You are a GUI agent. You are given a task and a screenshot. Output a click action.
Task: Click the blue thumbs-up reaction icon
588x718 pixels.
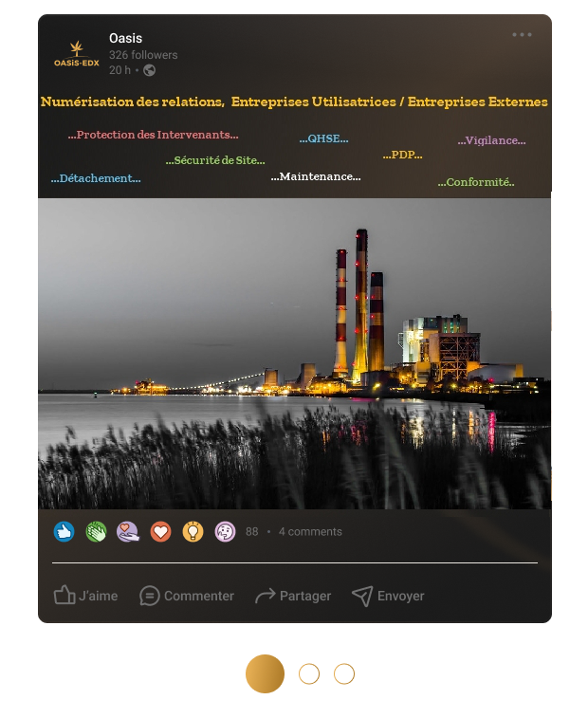coord(64,532)
